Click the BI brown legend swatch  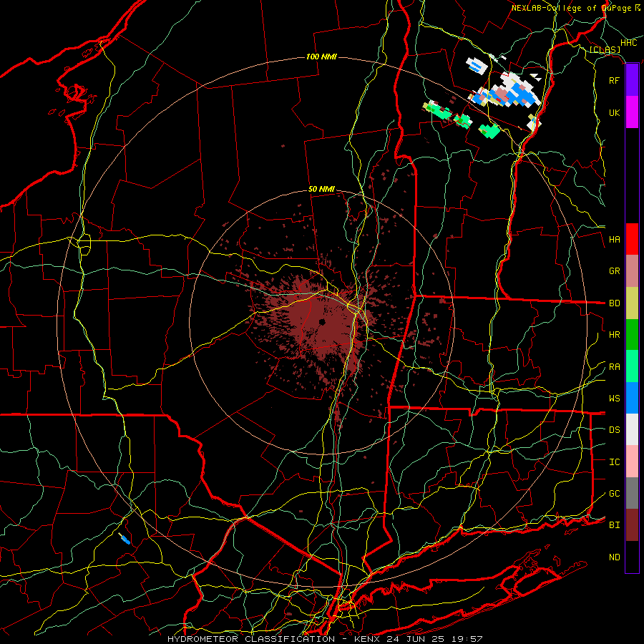coord(632,525)
